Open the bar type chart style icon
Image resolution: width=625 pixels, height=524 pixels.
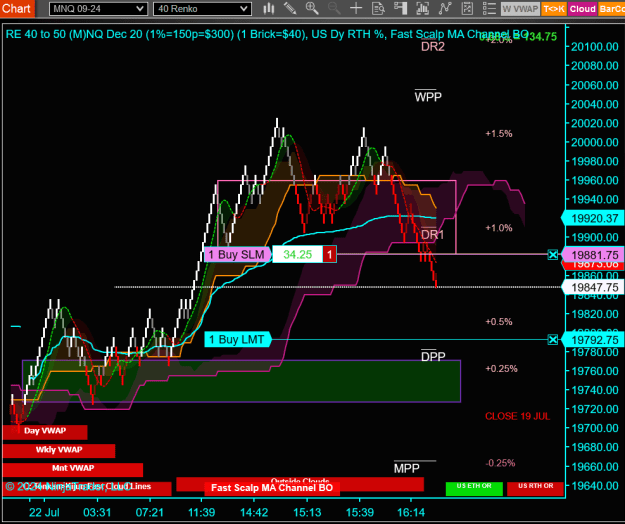tap(269, 8)
